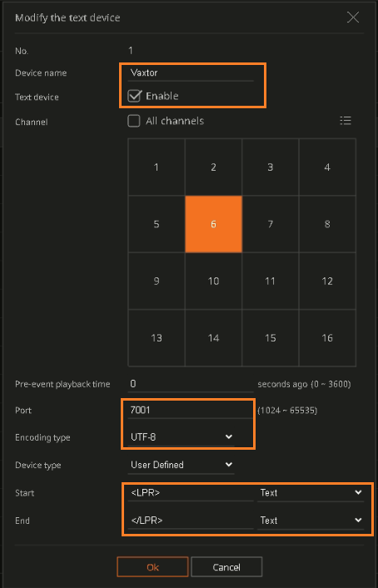This screenshot has width=378, height=588.
Task: Select channel 16 in the grid
Action: pyautogui.click(x=327, y=338)
